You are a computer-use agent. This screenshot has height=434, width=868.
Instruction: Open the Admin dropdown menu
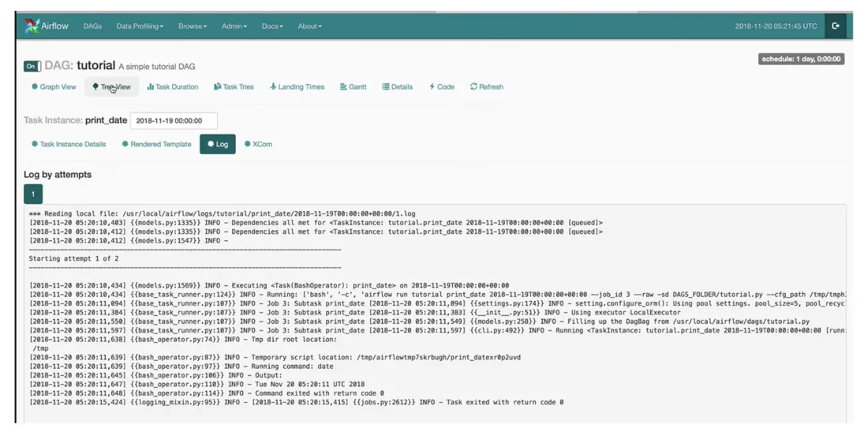click(x=234, y=26)
